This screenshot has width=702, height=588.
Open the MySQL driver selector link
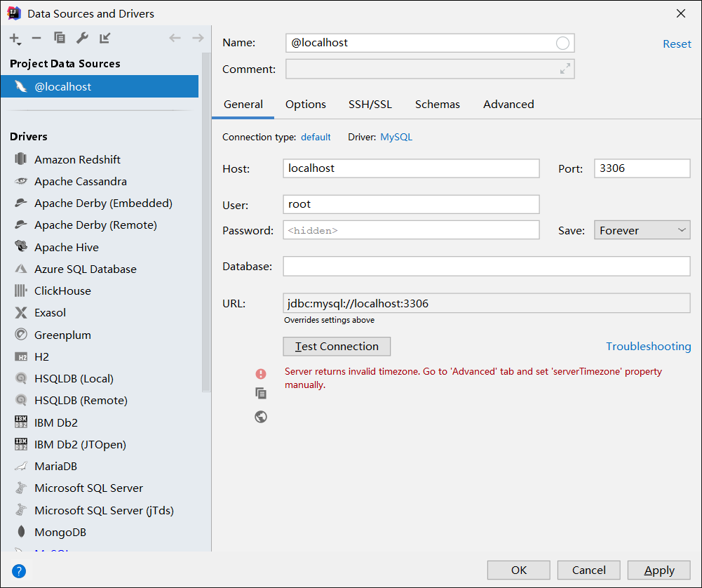click(396, 138)
